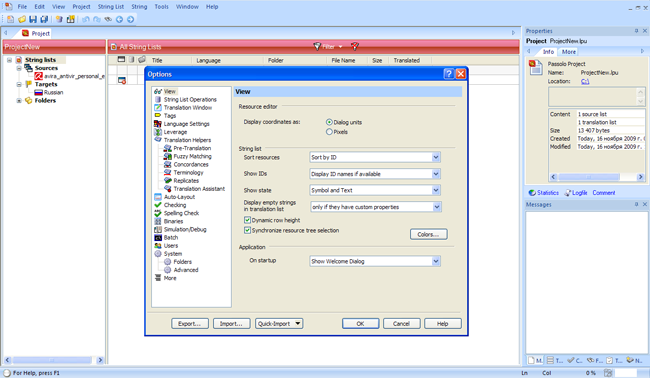Click the Find binoculars toolbar icon
This screenshot has width=650, height=378.
coord(108,19)
